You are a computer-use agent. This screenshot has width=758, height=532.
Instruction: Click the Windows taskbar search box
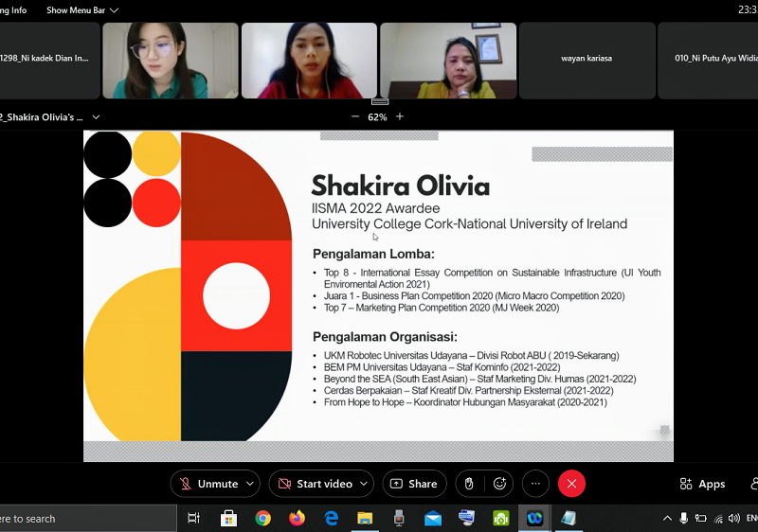(88, 519)
